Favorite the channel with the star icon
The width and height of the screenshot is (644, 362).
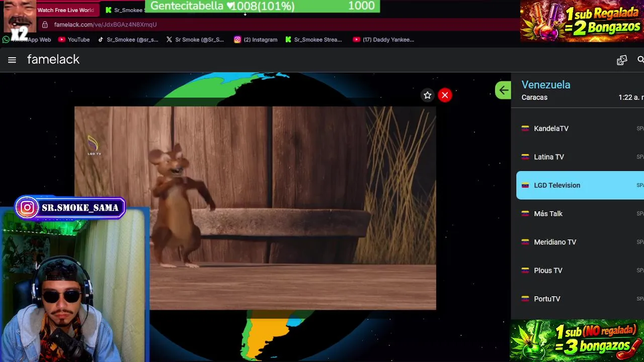tap(427, 95)
